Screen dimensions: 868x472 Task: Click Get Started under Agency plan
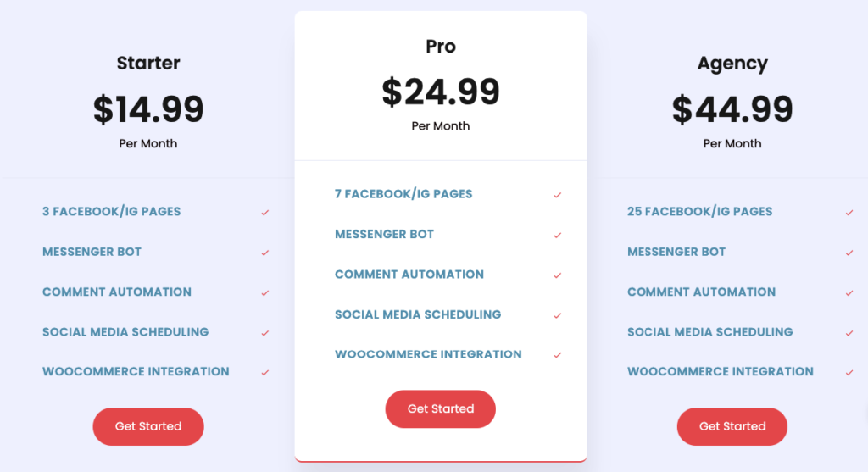(x=732, y=426)
